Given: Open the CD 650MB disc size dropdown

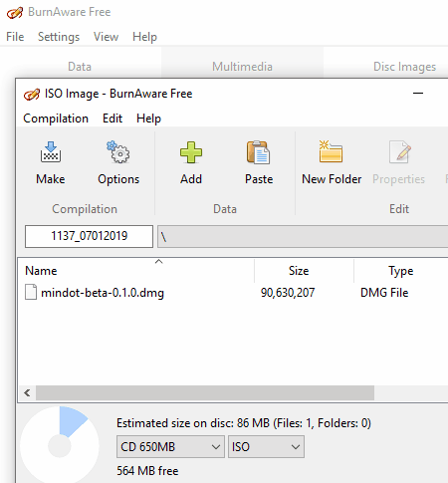Looking at the screenshot, I should 170,447.
